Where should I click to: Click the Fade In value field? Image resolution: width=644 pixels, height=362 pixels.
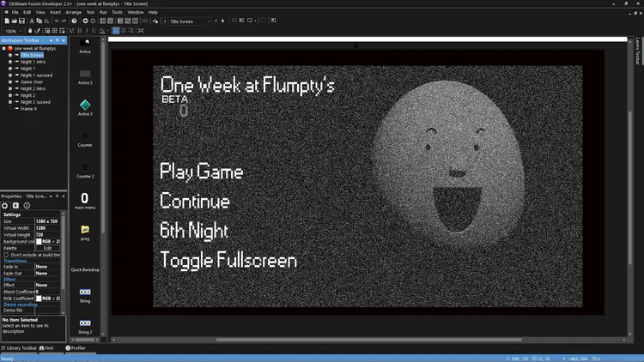47,267
